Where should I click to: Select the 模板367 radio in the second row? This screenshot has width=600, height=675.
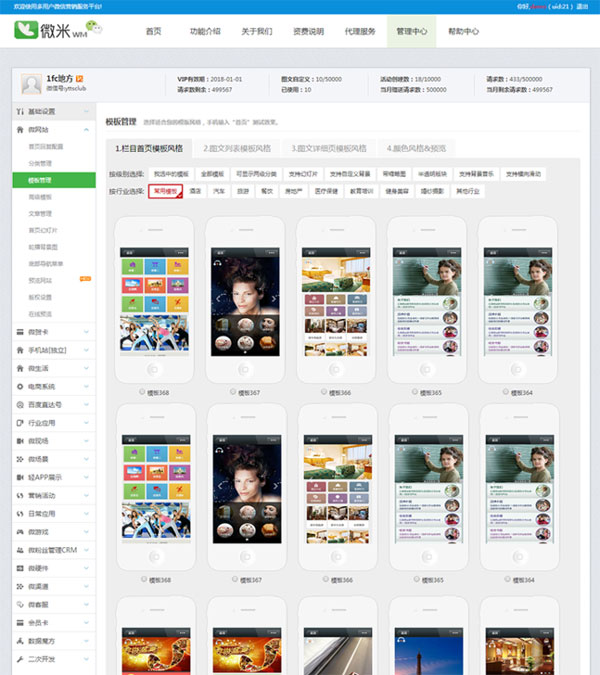point(235,579)
